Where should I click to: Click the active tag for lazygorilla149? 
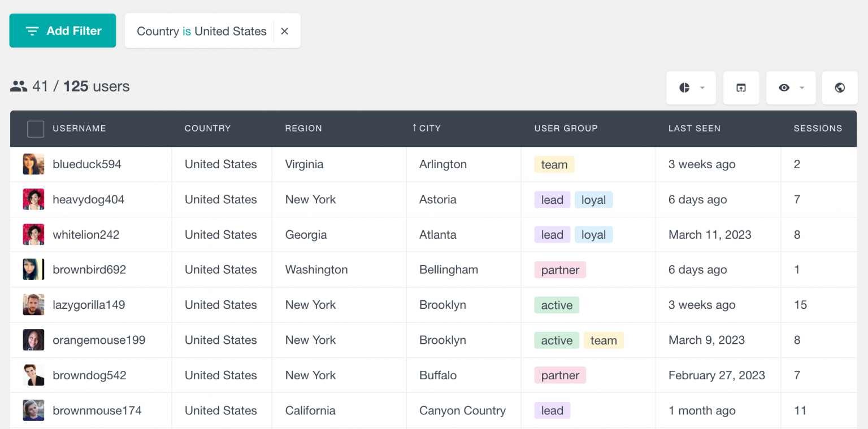coord(556,305)
